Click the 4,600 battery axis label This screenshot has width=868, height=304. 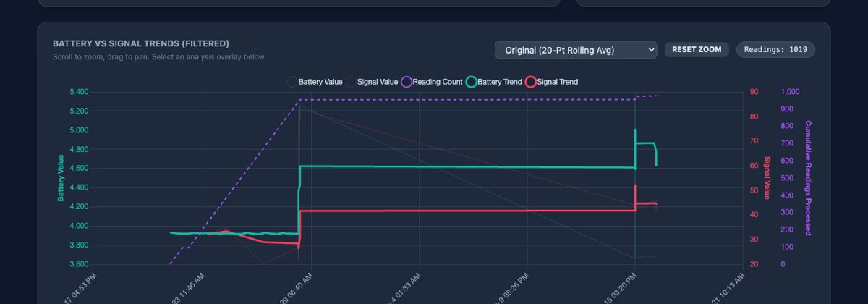point(77,169)
